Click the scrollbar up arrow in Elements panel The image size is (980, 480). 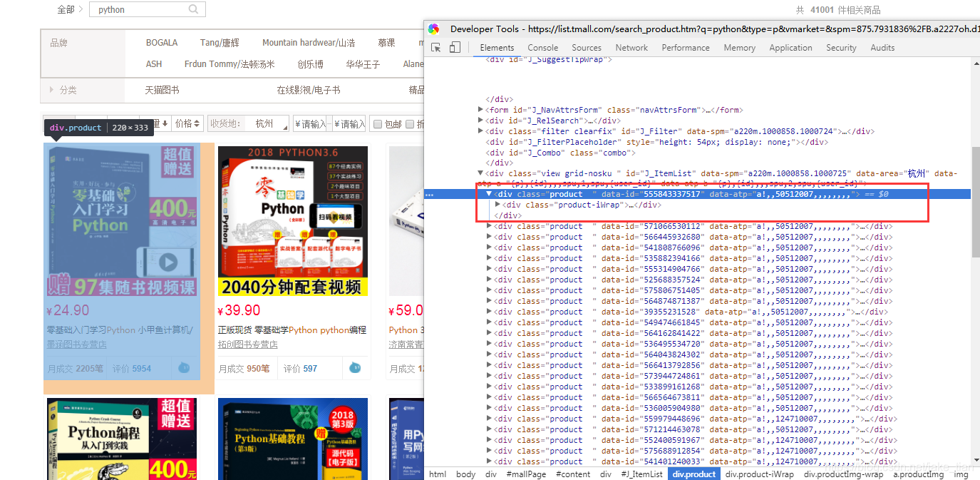(x=975, y=63)
